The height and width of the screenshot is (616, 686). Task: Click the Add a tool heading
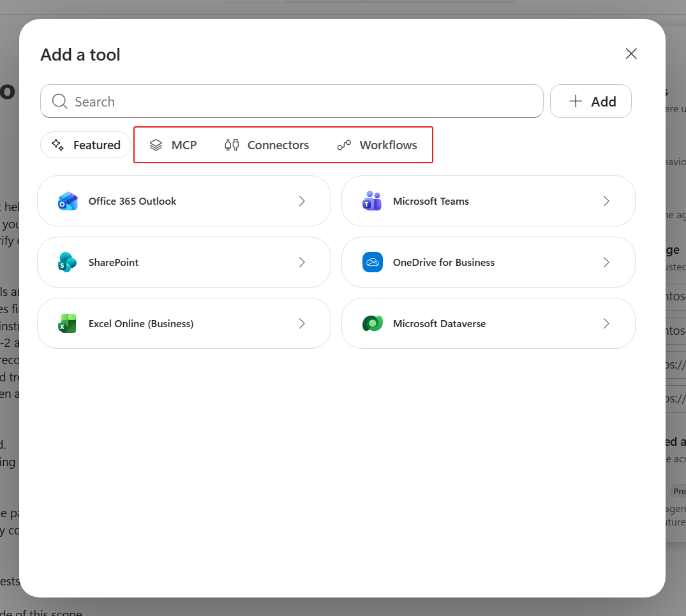[x=80, y=55]
